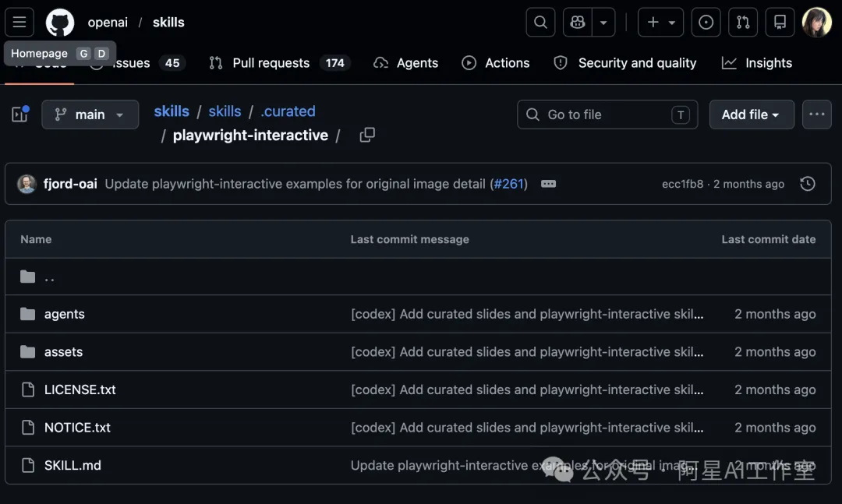Screen dimensions: 842x504
Task: Open the openai owner link
Action: [x=108, y=22]
